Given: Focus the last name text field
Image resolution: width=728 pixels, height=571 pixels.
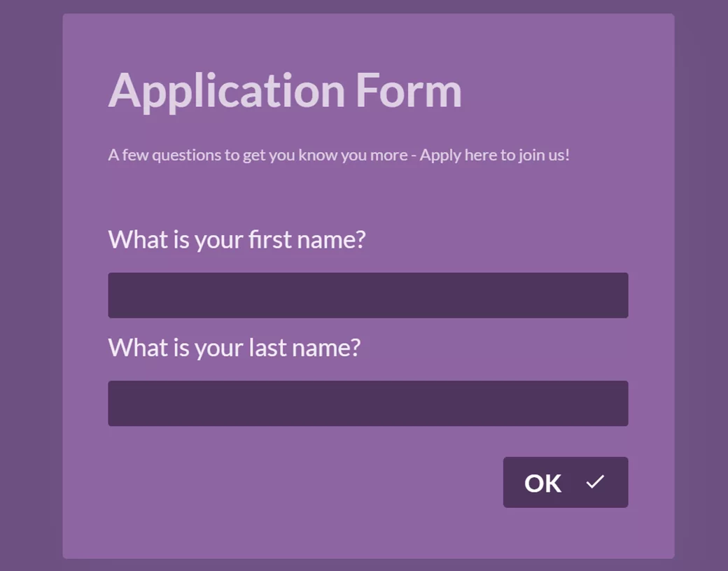Looking at the screenshot, I should (x=367, y=403).
